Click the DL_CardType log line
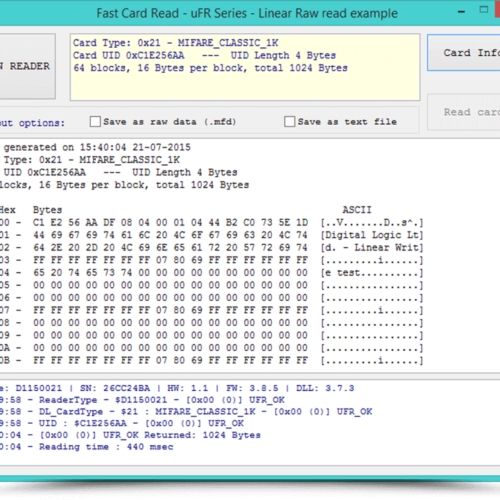Screen dimensions: 500x500 186,412
